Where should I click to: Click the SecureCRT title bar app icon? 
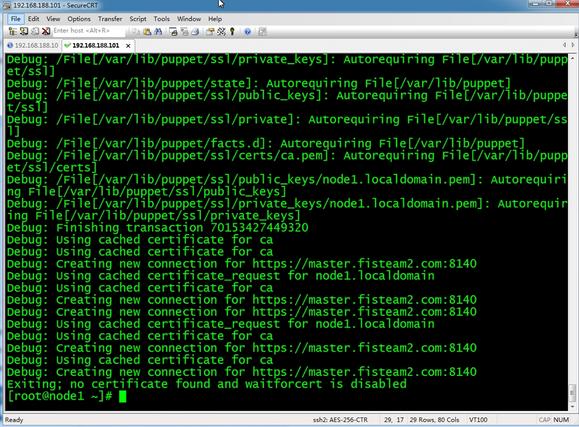click(7, 6)
